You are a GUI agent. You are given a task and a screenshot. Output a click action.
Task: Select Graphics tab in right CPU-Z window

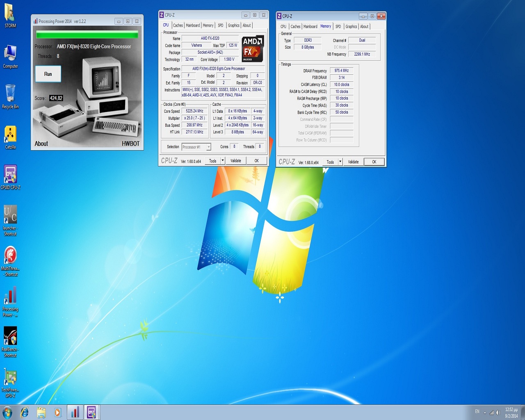(351, 27)
